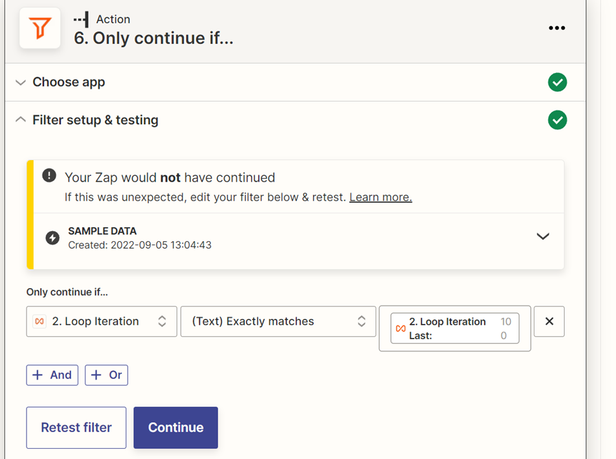Open the Learn more link
The height and width of the screenshot is (459, 616).
click(380, 197)
